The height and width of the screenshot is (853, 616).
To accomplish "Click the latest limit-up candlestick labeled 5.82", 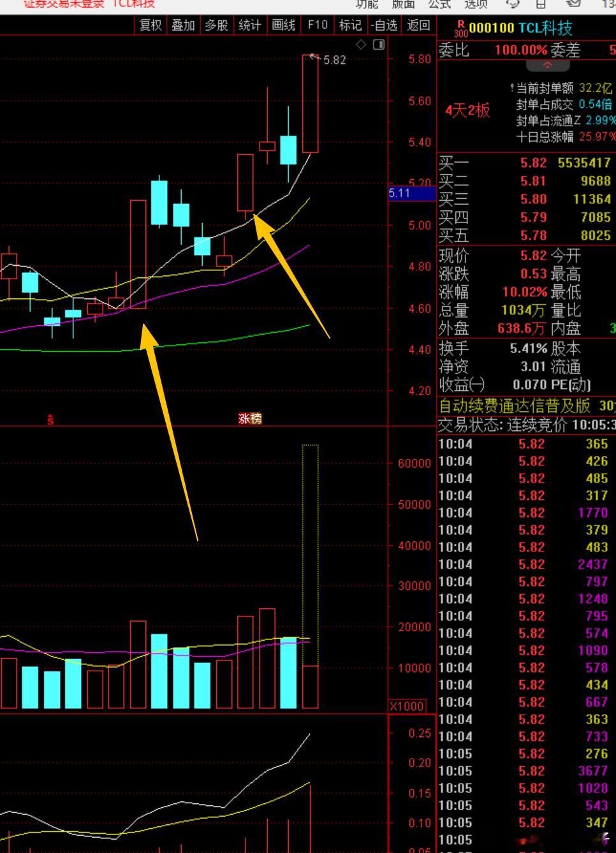I will click(x=311, y=103).
